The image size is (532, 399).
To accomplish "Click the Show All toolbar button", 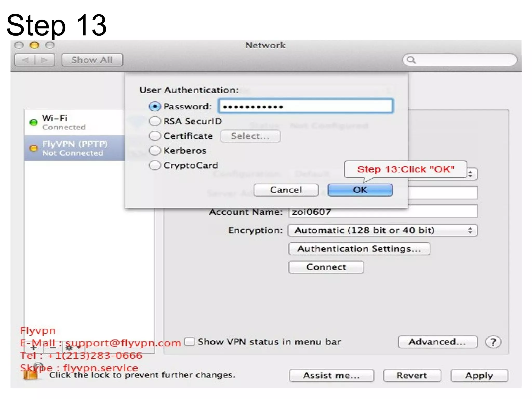I will (92, 60).
